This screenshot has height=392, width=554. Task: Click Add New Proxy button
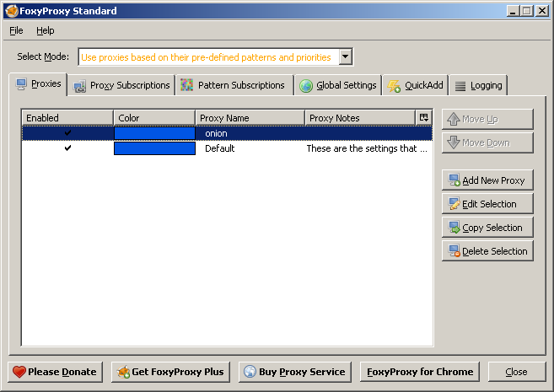coord(487,180)
